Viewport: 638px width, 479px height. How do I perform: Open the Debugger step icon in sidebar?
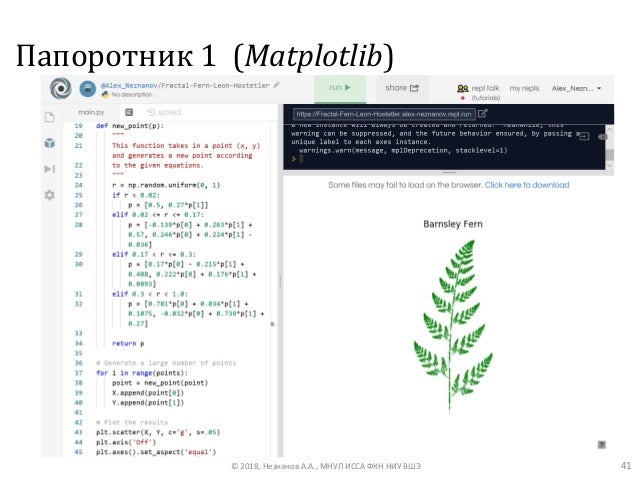coord(50,169)
